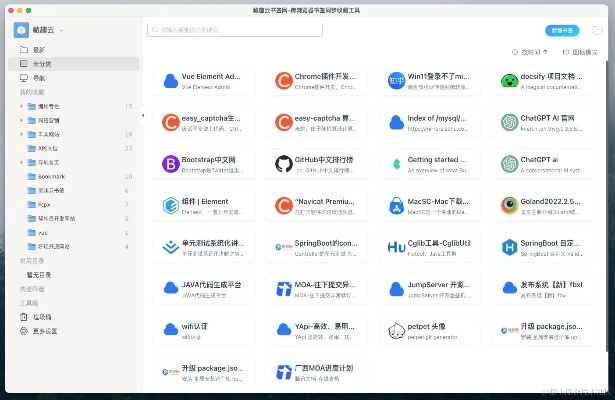The image size is (615, 400).
Task: Click the docsify green face icon
Action: point(509,80)
